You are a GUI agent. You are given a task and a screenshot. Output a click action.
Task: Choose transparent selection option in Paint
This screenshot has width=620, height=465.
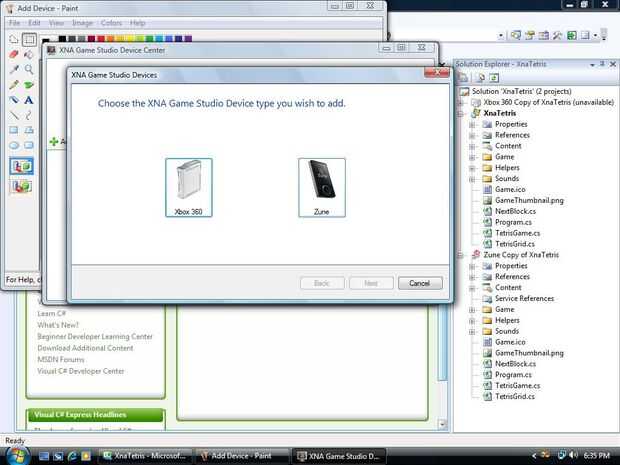pos(21,186)
